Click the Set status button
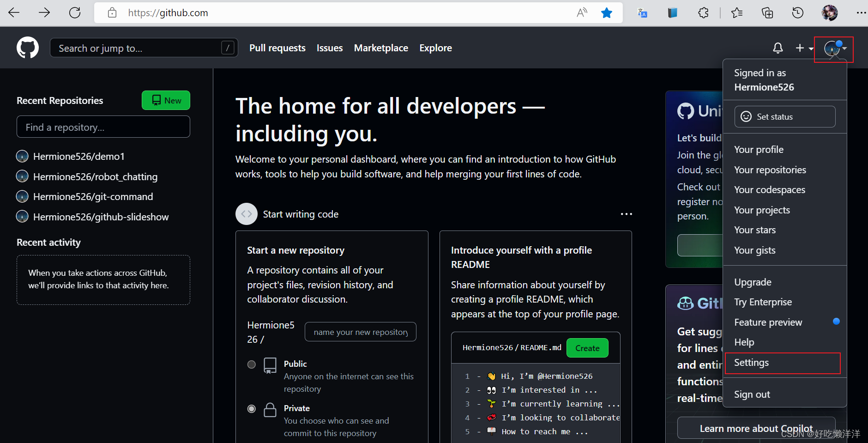 (785, 116)
